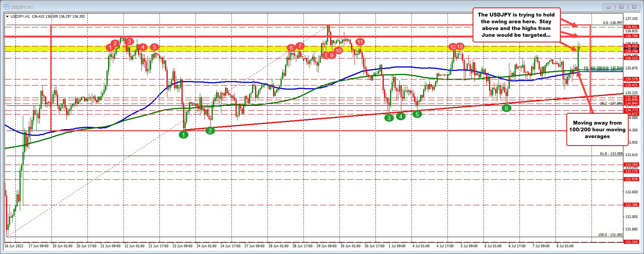Open the USDJPY,H1 chart dropdown triangle

(8, 17)
